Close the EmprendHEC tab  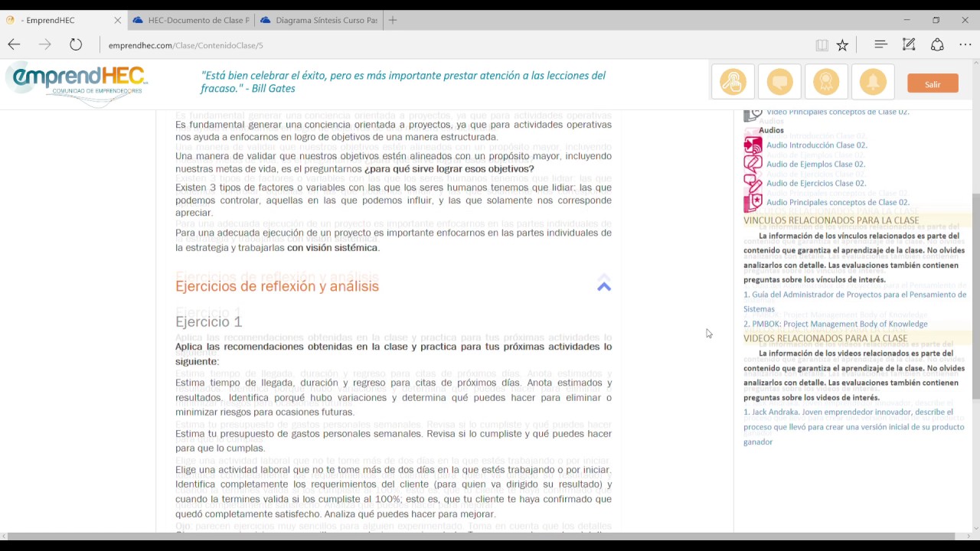(118, 20)
